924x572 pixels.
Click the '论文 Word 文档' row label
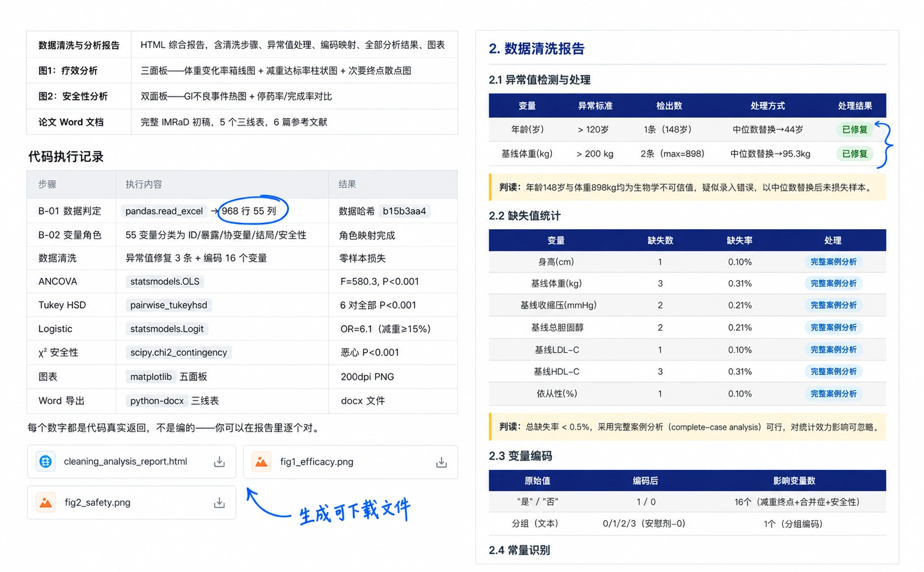71,122
